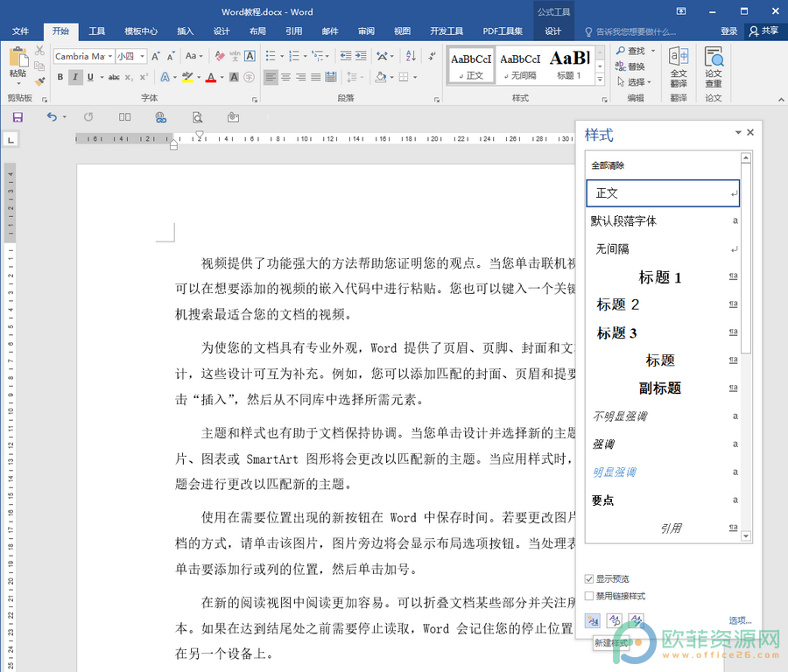The height and width of the screenshot is (672, 788).
Task: Decrease font size with shrink font icon
Action: (171, 56)
